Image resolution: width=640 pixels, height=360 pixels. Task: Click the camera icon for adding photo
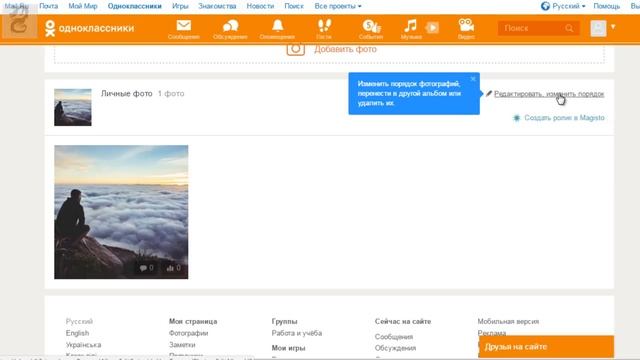click(296, 49)
